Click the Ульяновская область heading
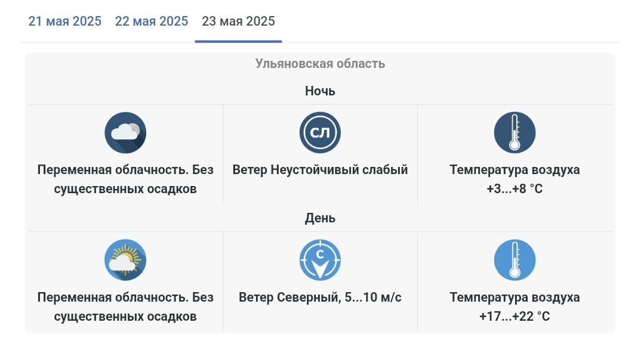The height and width of the screenshot is (344, 644). [320, 64]
